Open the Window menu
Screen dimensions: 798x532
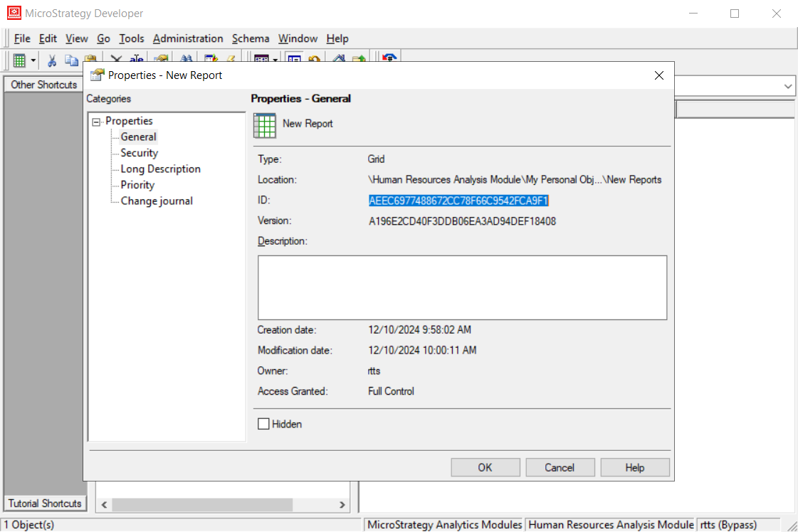pos(298,38)
